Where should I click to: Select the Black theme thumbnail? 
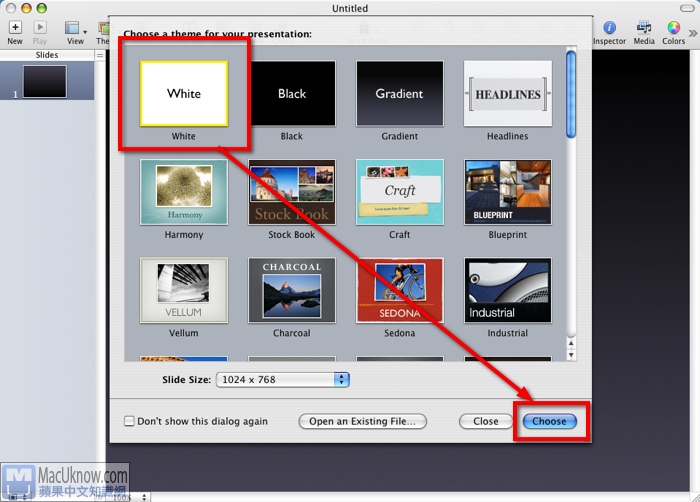[x=292, y=93]
